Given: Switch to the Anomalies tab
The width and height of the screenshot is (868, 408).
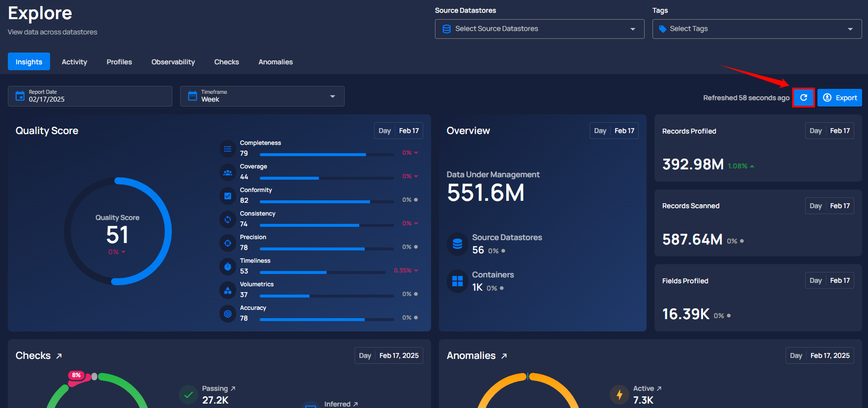Looking at the screenshot, I should point(275,62).
